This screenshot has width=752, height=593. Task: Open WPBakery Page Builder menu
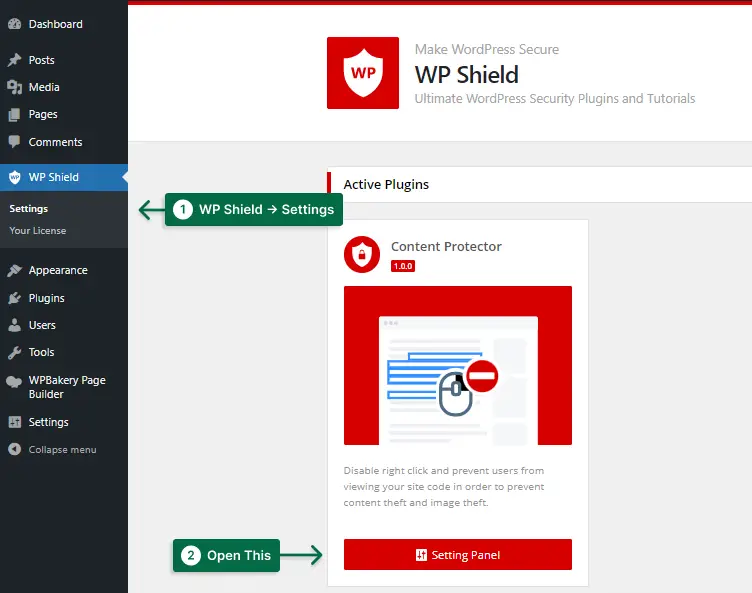64,387
